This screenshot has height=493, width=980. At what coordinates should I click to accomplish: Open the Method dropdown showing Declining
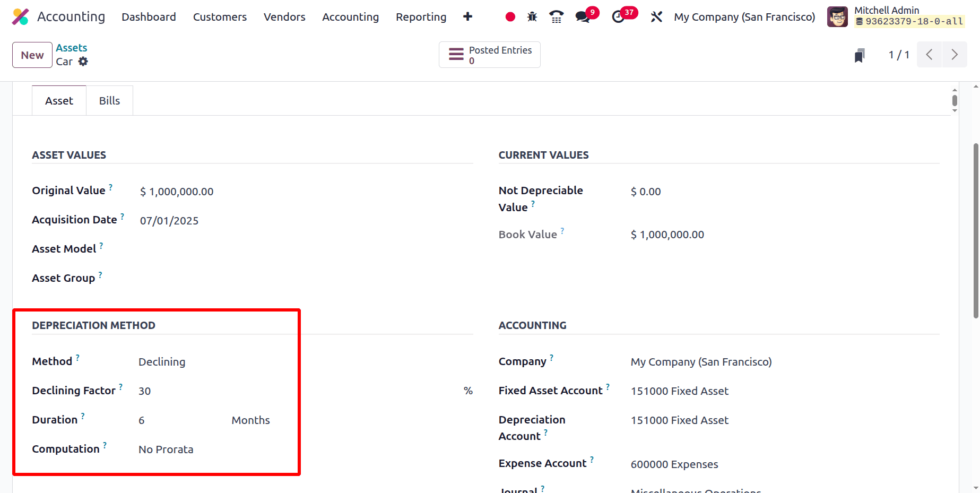pyautogui.click(x=162, y=362)
